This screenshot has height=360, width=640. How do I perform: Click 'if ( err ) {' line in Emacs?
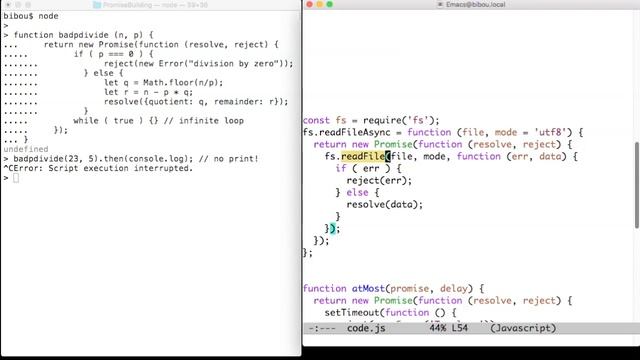click(x=369, y=169)
